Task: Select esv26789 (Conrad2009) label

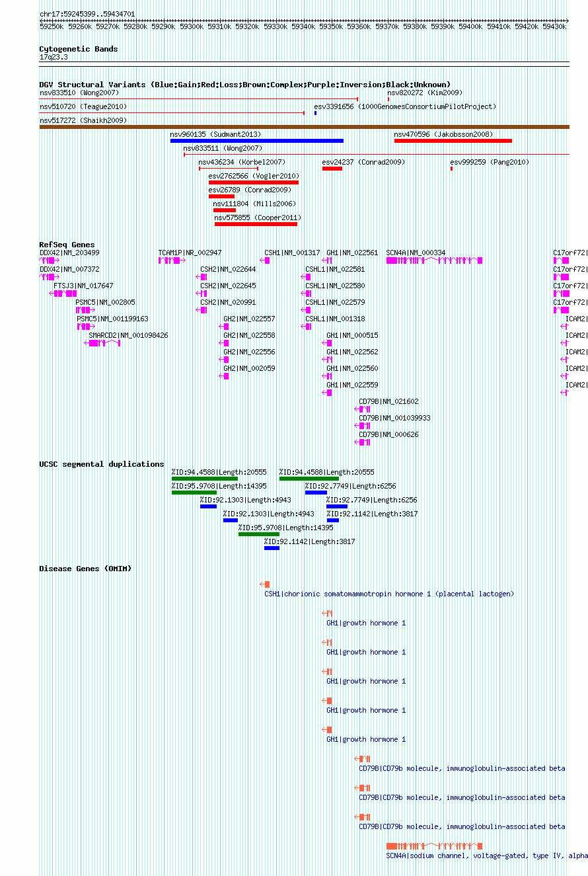Action: [x=250, y=190]
